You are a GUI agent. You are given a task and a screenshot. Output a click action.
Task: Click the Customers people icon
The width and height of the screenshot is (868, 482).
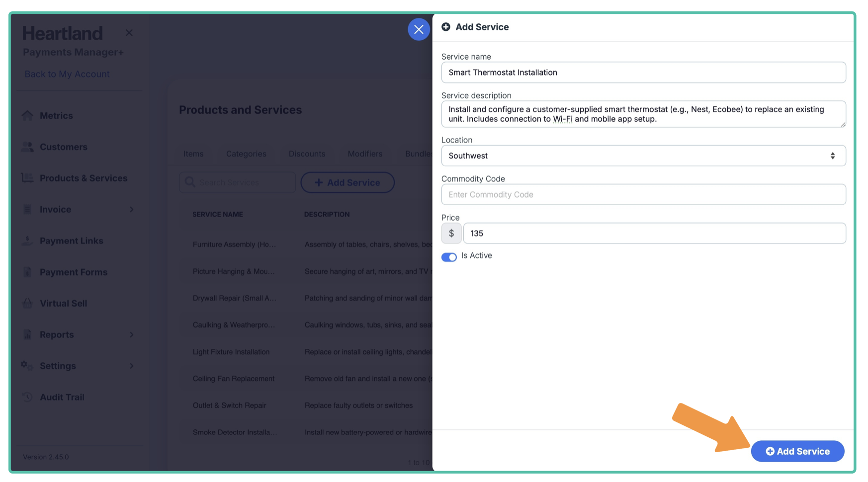(27, 147)
